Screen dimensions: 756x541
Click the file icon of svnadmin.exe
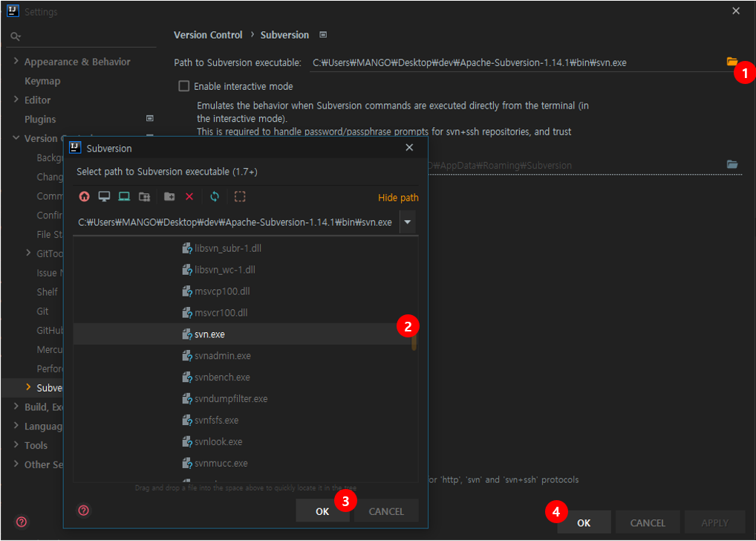(x=187, y=356)
